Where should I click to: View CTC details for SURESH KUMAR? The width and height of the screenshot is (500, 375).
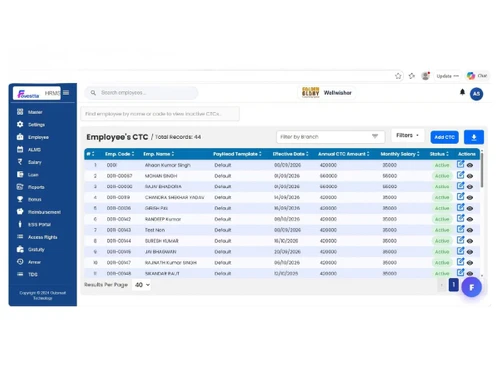tap(470, 241)
